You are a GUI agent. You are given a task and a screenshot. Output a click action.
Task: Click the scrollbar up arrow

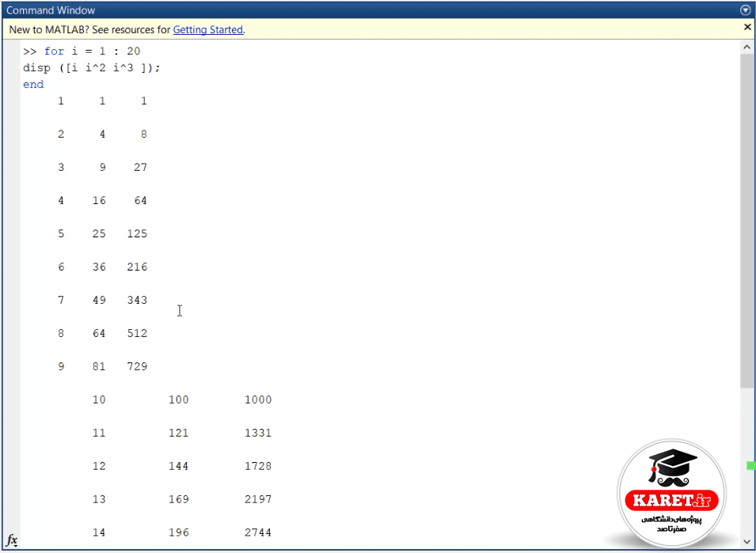tap(747, 47)
